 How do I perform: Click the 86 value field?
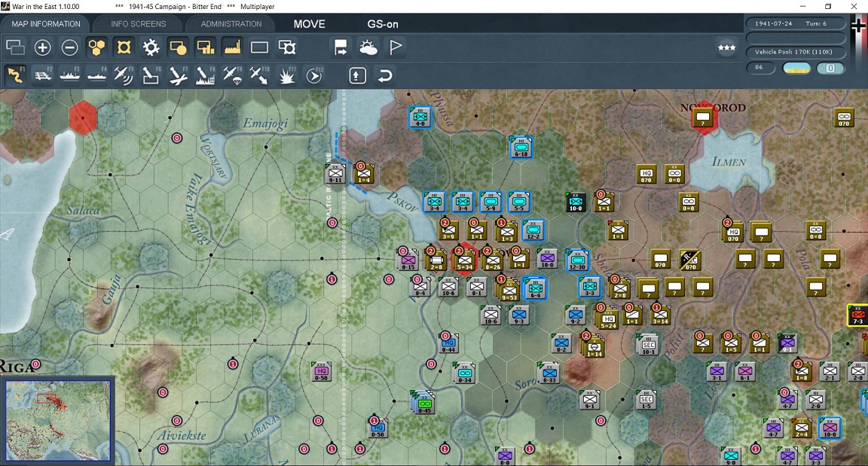[x=759, y=68]
